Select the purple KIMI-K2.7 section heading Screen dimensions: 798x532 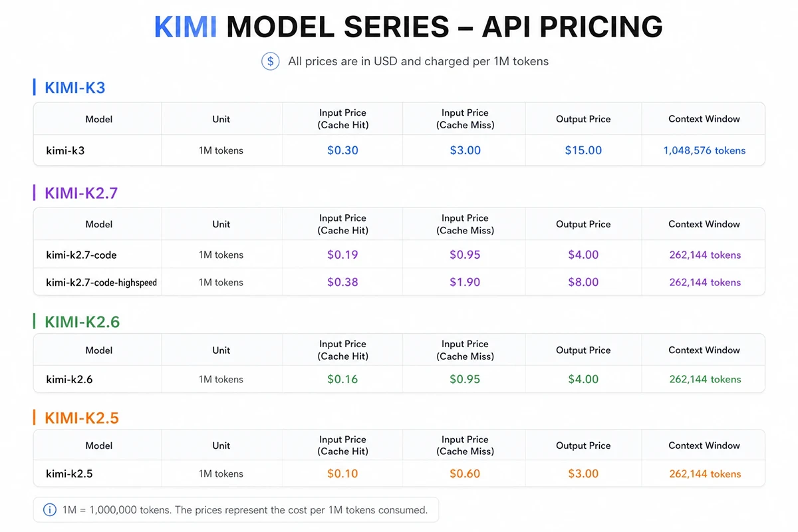tap(81, 193)
